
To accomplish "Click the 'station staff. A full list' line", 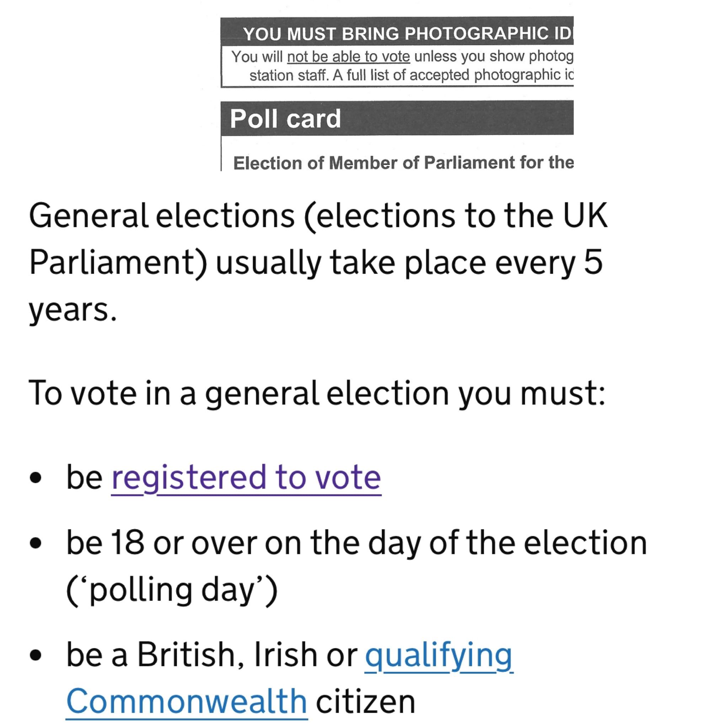I will [x=411, y=75].
